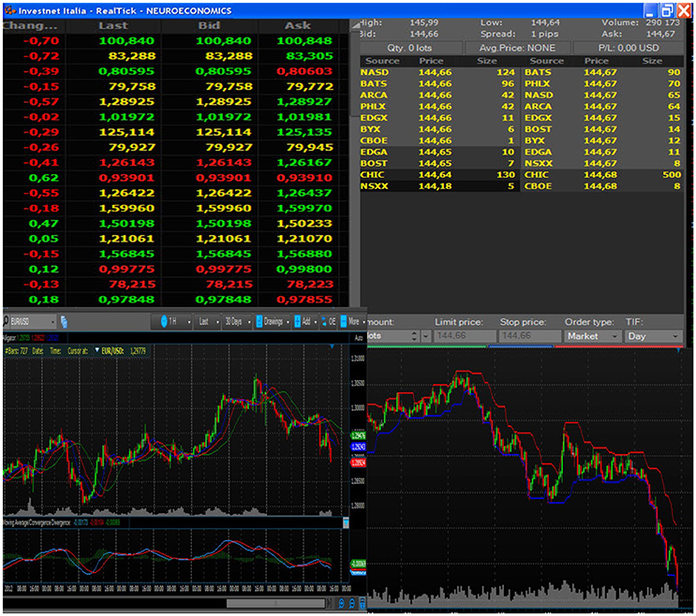Click the Bid column header
This screenshot has width=696, height=616.
click(209, 25)
